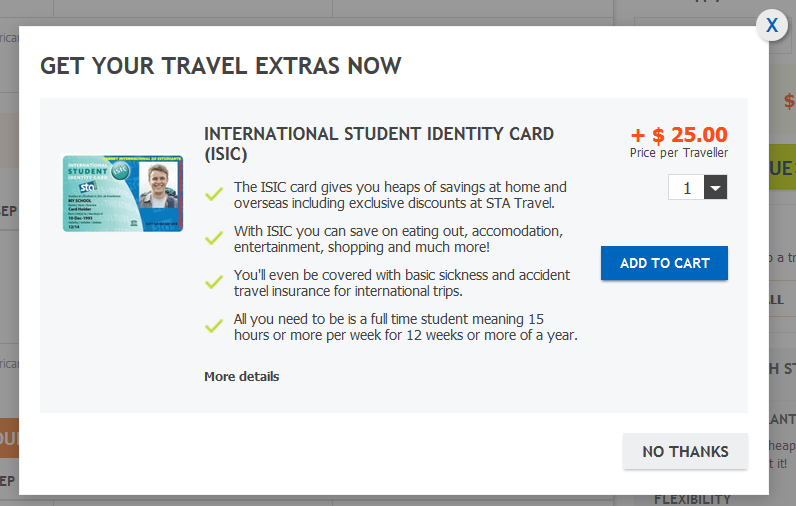Click the + $ 25.00 price
The width and height of the screenshot is (796, 506).
coord(679,134)
